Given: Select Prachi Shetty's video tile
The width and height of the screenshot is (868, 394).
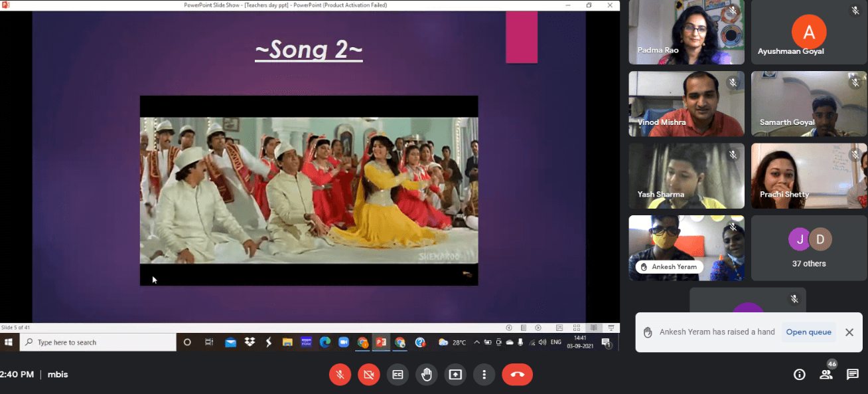Looking at the screenshot, I should coord(809,176).
